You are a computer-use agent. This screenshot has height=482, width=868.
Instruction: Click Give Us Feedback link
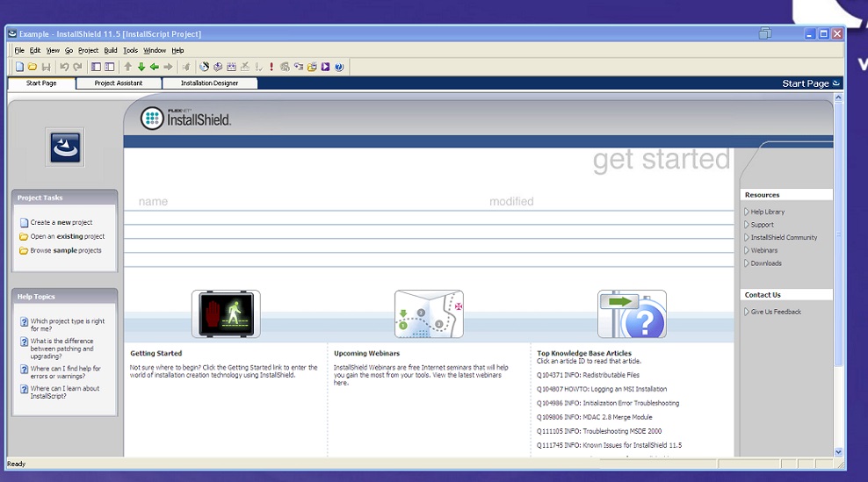776,312
